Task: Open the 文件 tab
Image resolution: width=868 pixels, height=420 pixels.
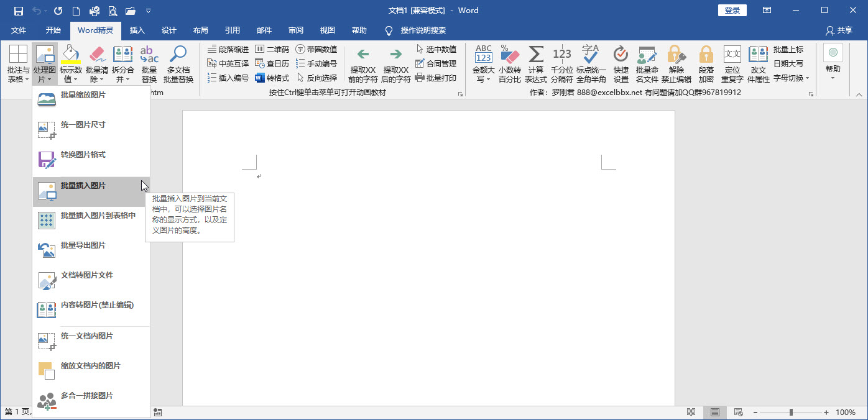Action: 19,30
